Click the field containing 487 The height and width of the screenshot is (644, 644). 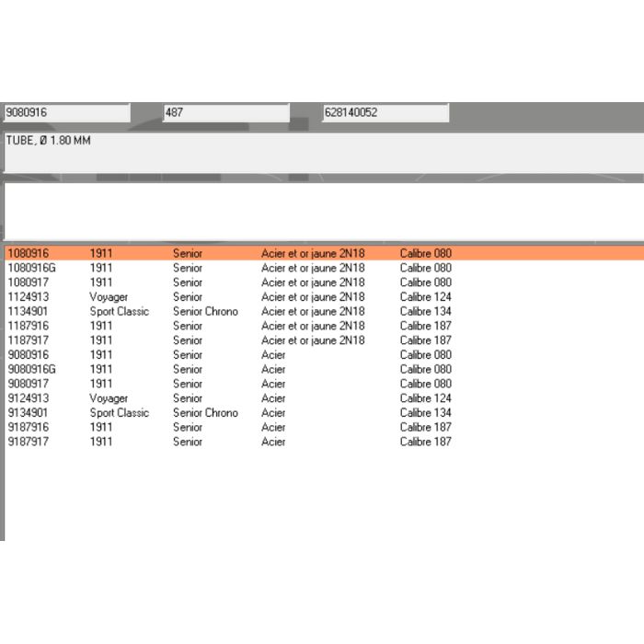click(x=226, y=112)
